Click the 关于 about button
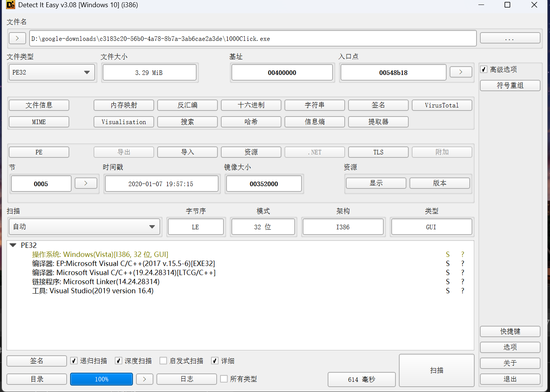 pyautogui.click(x=510, y=363)
